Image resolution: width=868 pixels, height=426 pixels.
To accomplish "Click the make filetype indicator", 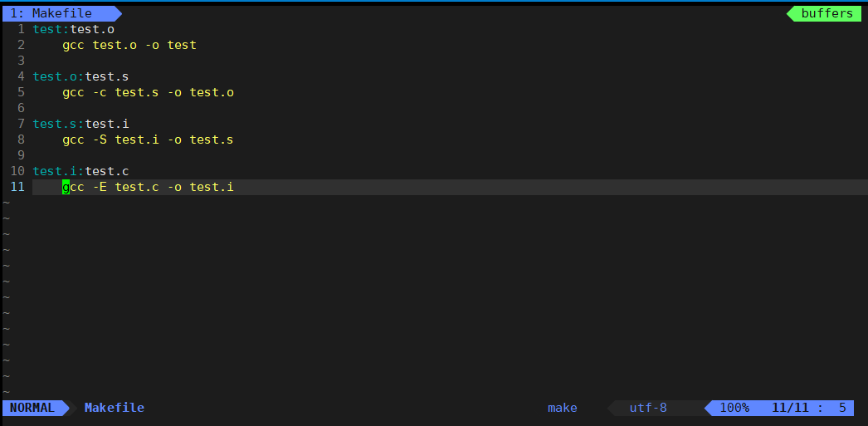I will (x=563, y=409).
